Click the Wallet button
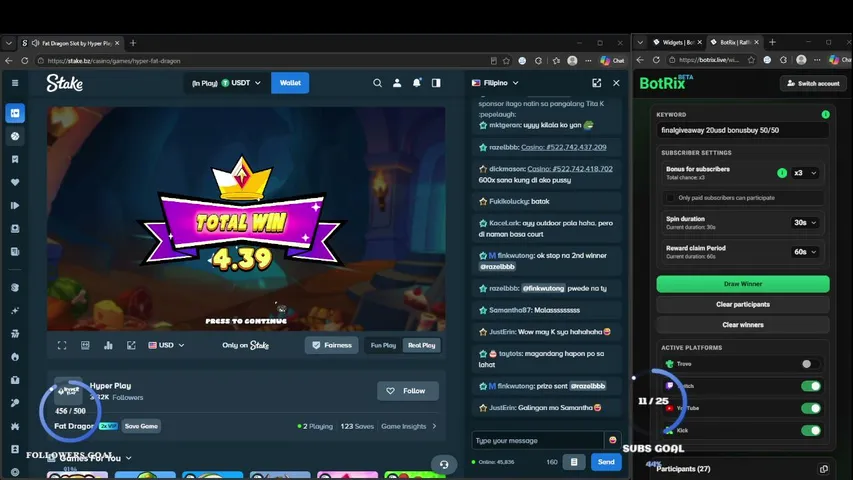 290,83
